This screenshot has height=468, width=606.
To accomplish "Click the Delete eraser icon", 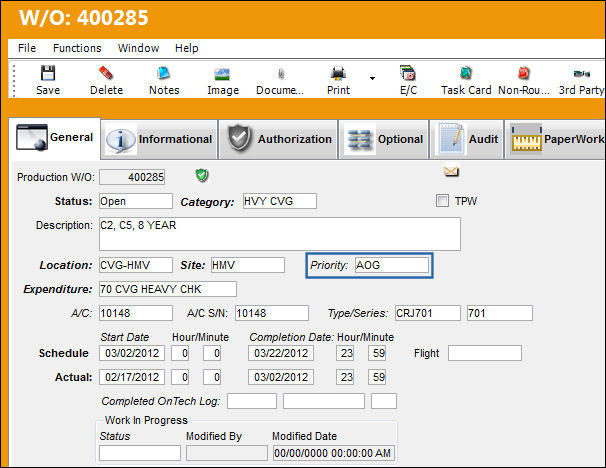I will 106,73.
